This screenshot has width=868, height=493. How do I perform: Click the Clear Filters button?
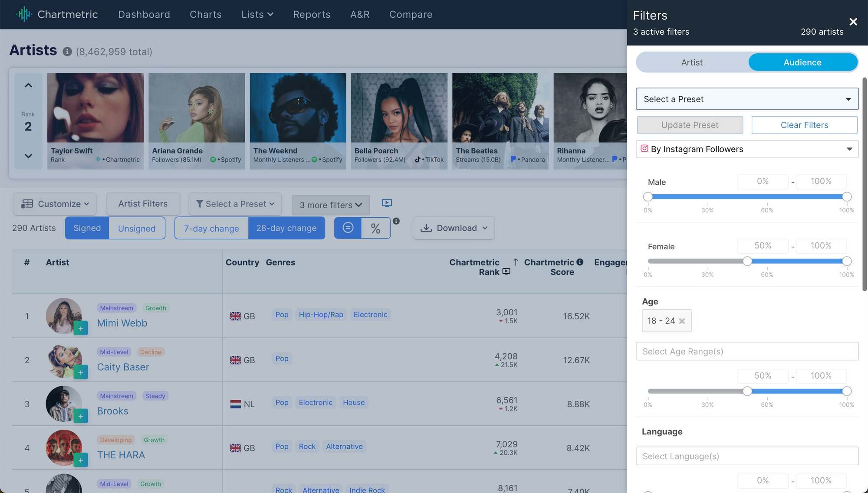click(x=804, y=125)
